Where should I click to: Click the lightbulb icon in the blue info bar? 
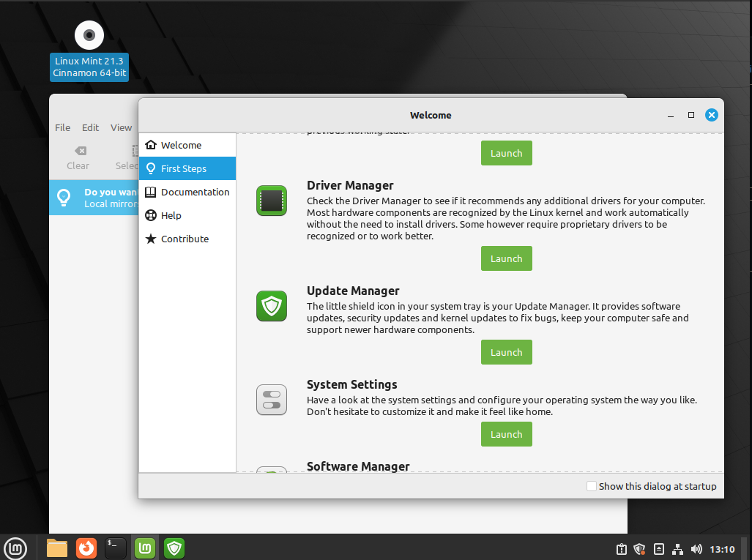pyautogui.click(x=64, y=197)
